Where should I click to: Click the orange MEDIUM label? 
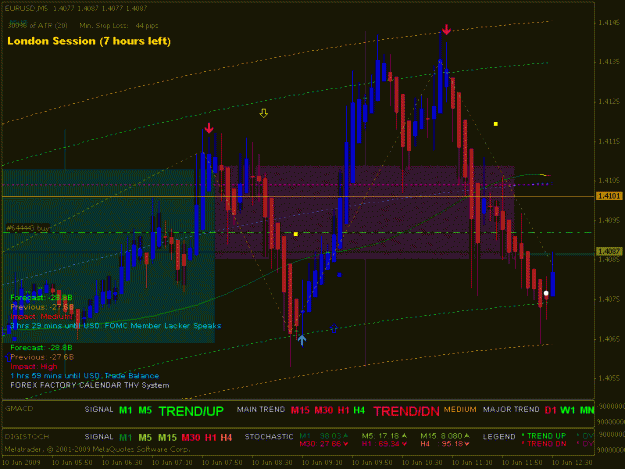460,409
